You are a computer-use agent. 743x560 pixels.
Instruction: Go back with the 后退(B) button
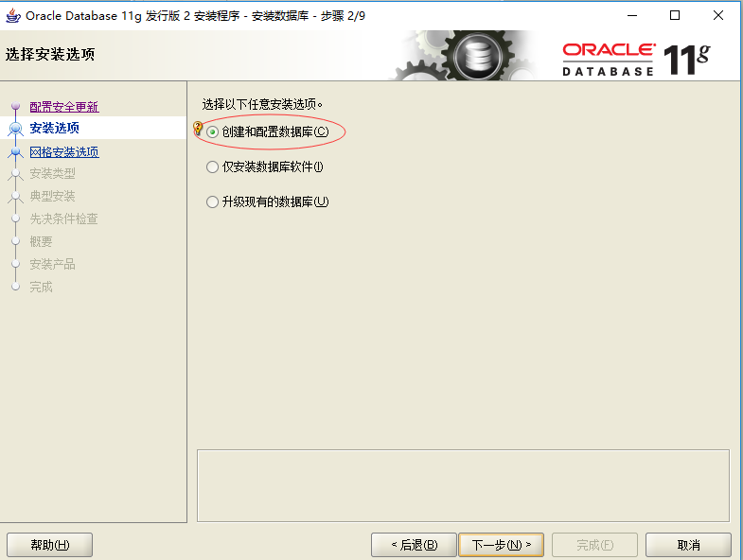pos(414,545)
